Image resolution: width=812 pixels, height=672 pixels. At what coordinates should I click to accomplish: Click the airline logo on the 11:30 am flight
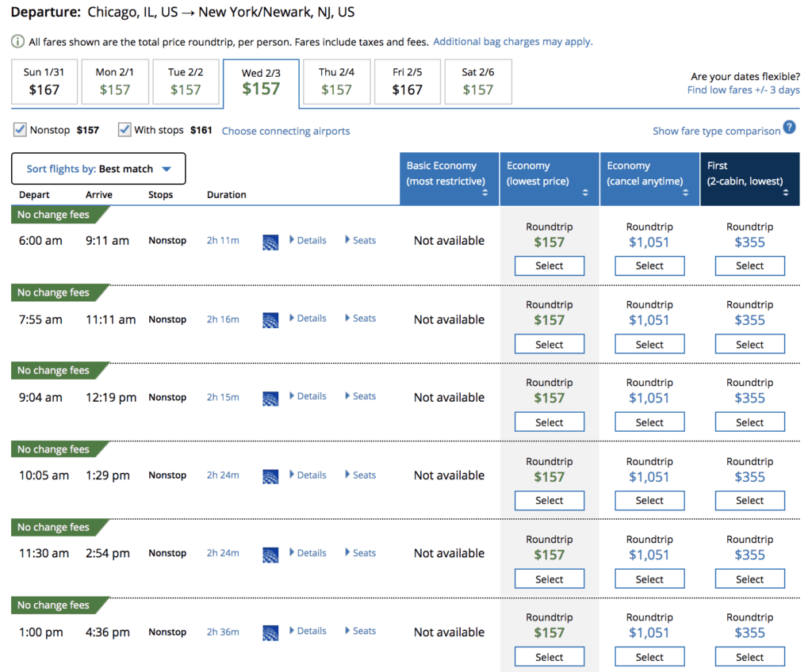270,552
